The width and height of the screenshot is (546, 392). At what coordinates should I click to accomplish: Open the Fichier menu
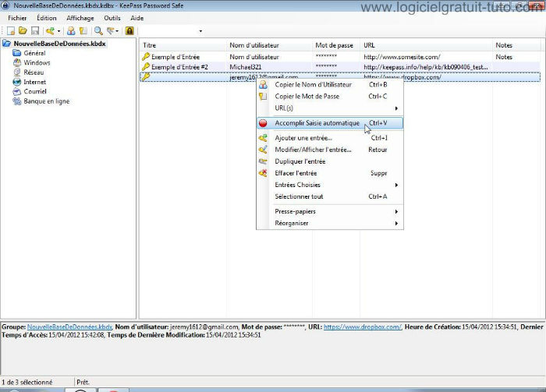pos(17,18)
